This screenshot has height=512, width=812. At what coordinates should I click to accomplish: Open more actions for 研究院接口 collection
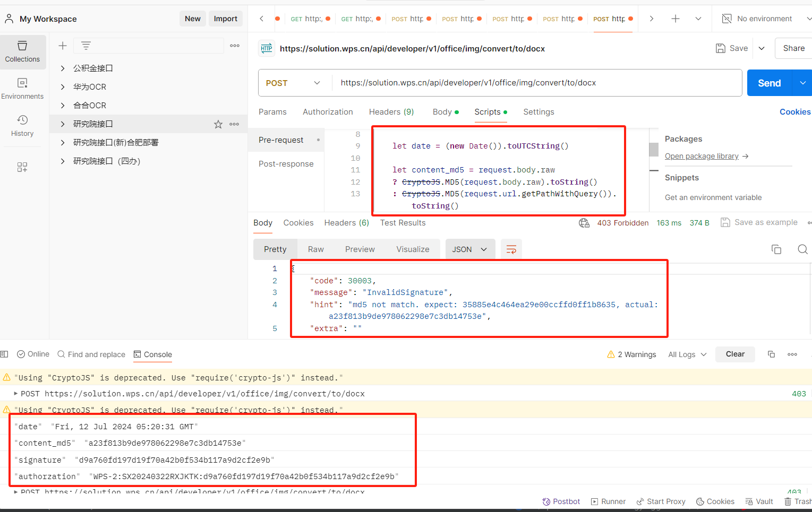234,124
